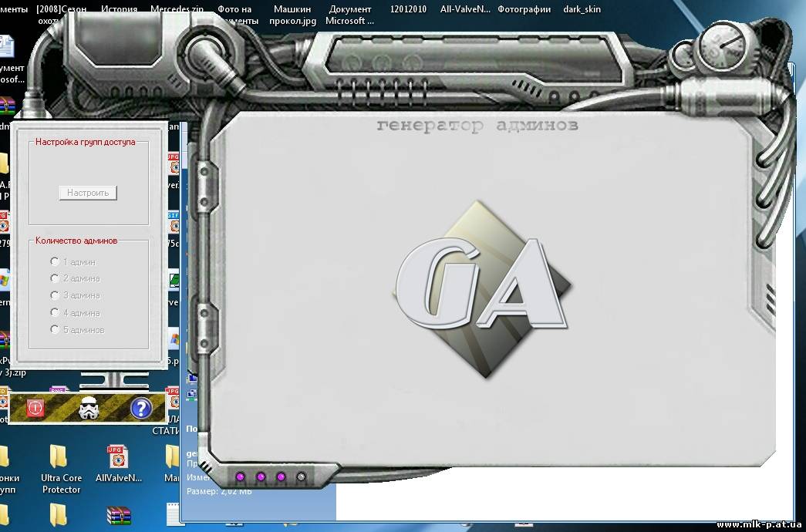Click the red power icon on the hazard-striped bar
The image size is (806, 532).
35,409
